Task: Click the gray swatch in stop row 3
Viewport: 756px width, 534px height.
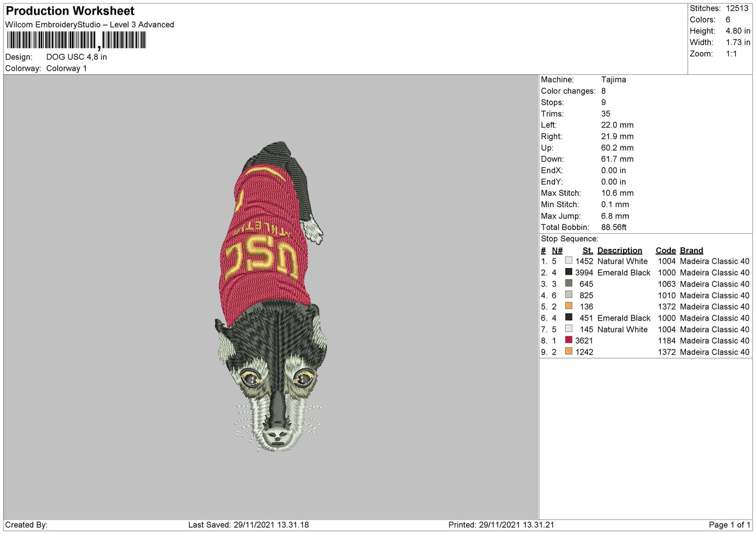Action: [x=569, y=283]
